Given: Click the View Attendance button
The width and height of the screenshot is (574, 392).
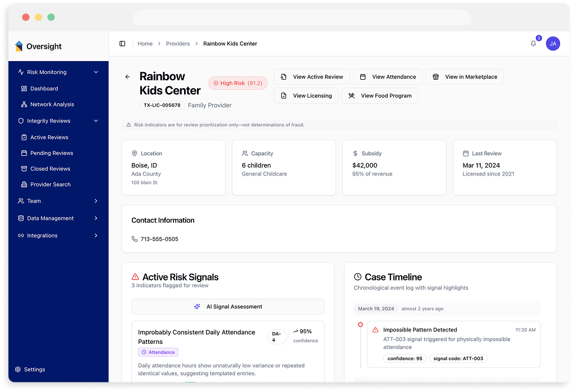Looking at the screenshot, I should 387,76.
